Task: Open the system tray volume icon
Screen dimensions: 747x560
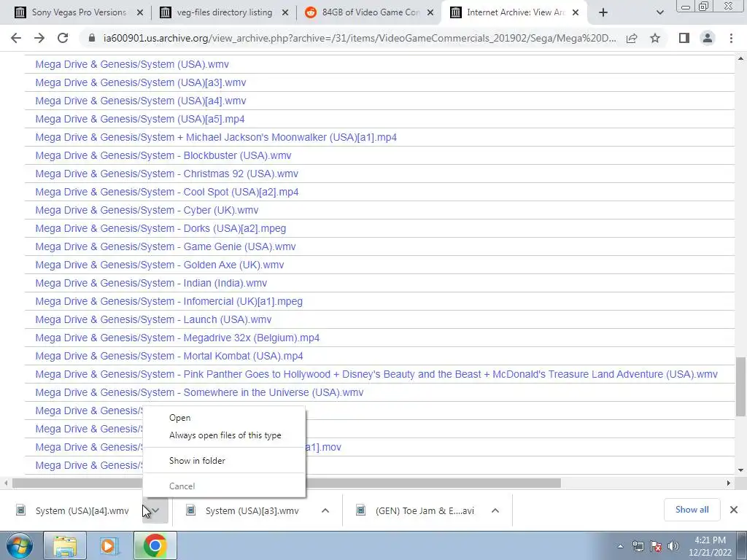Action: (x=673, y=546)
